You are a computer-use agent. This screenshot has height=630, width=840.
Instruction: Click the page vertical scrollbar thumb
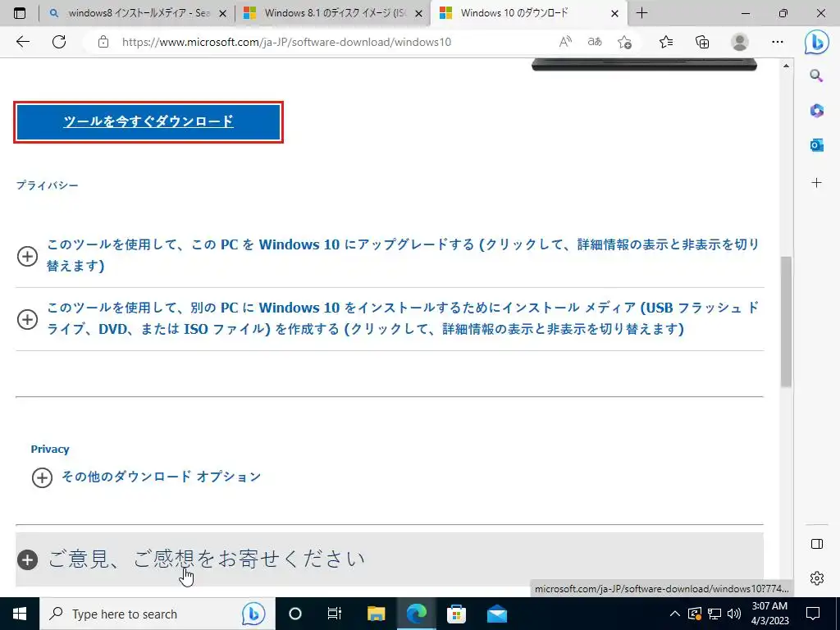(786, 322)
